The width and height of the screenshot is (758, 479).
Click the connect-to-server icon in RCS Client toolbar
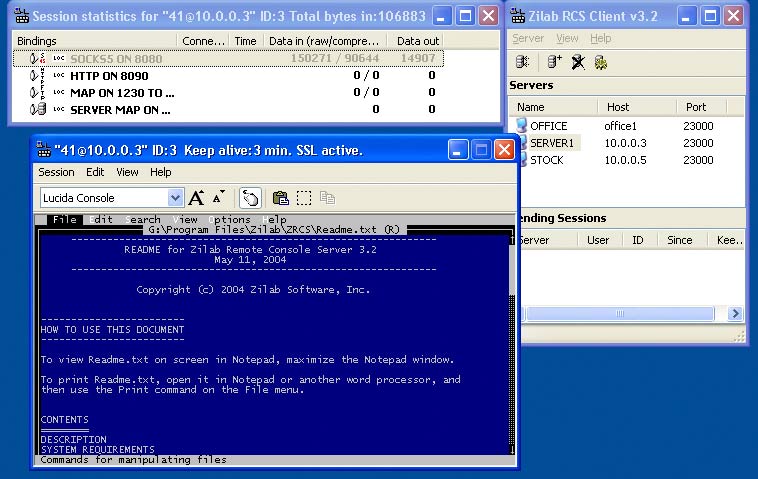pos(522,62)
